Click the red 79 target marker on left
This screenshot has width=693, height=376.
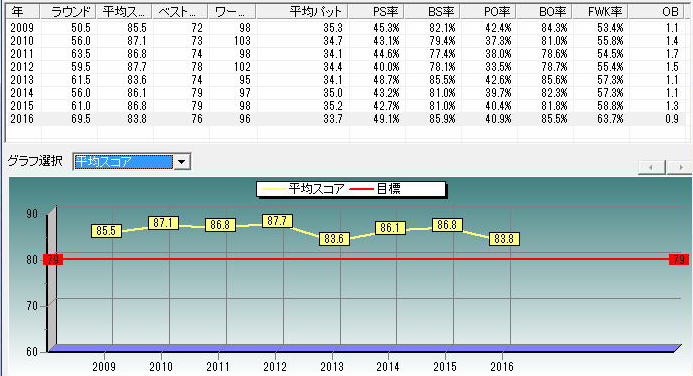[x=53, y=259]
